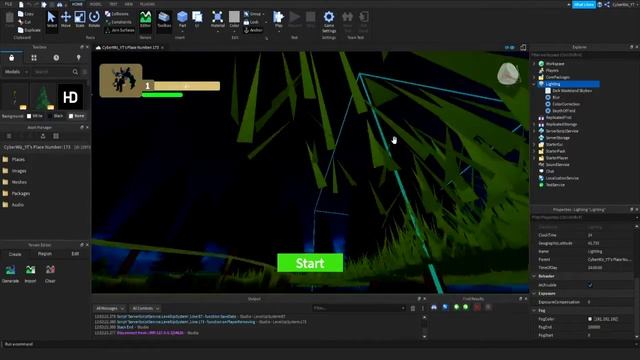
Task: Select Black toolbox background option
Action: pyautogui.click(x=56, y=116)
